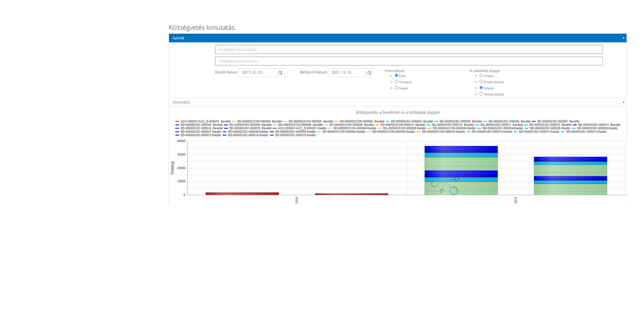Open the Feladatok kiválasztása selector
The width and height of the screenshot is (644, 329).
408,61
